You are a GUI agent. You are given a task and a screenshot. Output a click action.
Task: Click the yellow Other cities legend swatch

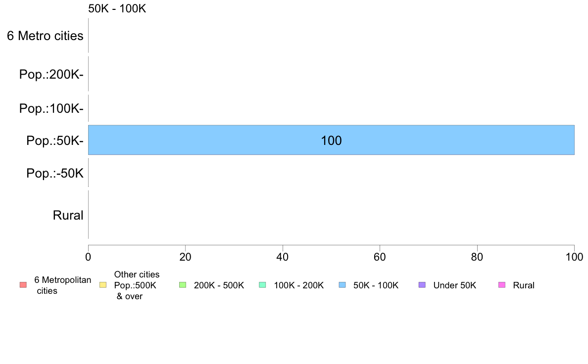pyautogui.click(x=103, y=285)
